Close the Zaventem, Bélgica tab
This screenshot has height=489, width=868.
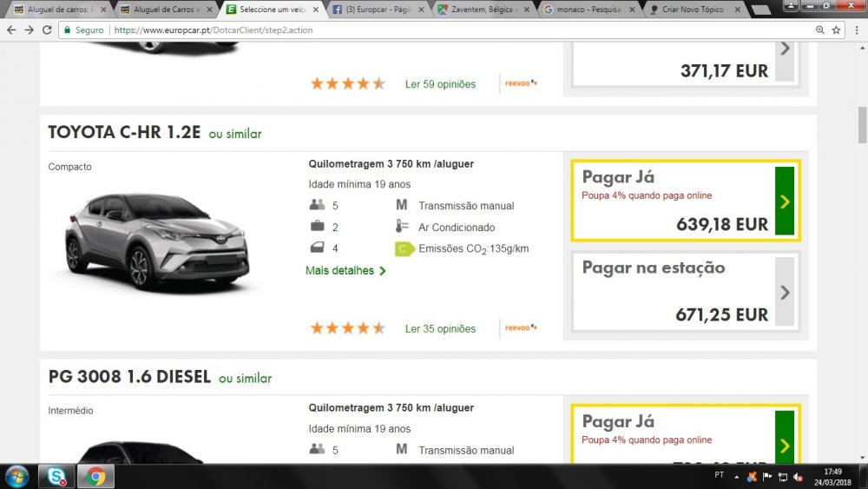527,10
